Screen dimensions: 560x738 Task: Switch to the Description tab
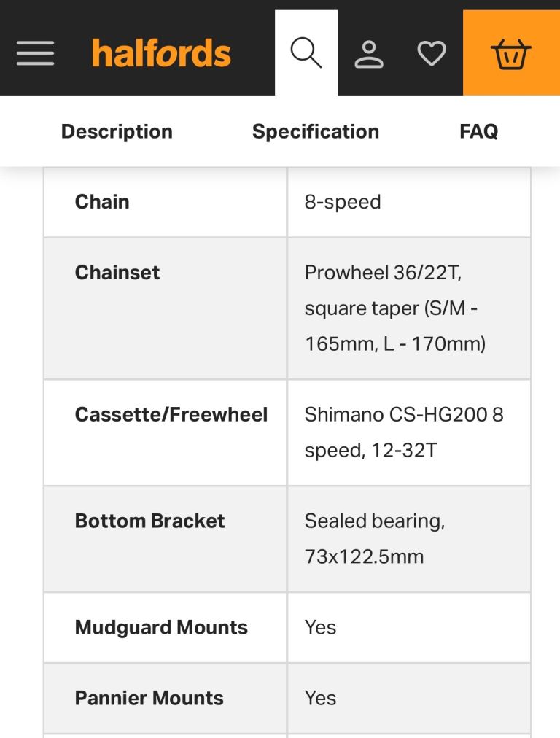coord(116,131)
